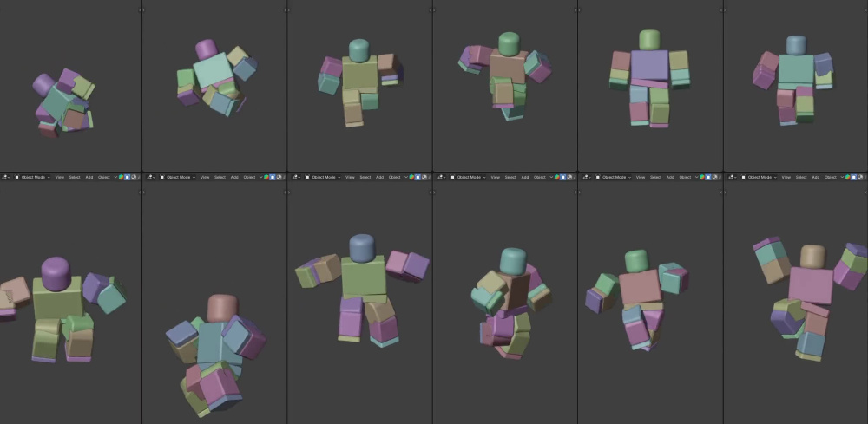868x424 pixels.
Task: Open Object Mode dropdown in sixth viewport header
Action: 759,177
